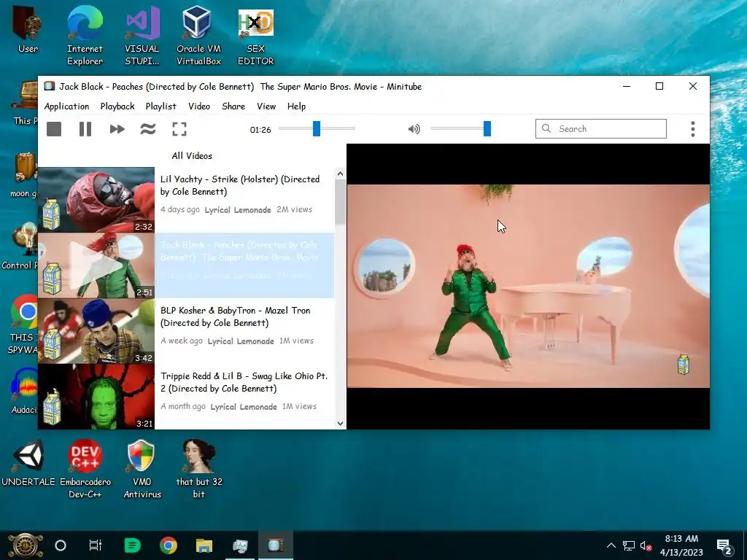Image resolution: width=747 pixels, height=560 pixels.
Task: Open the HxD hex editor desktop icon
Action: coord(256,36)
